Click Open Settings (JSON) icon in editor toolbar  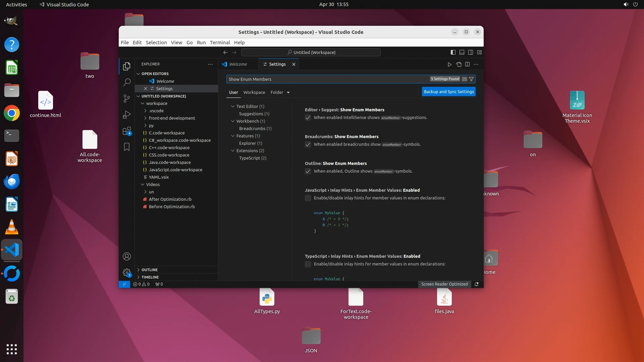[x=459, y=64]
